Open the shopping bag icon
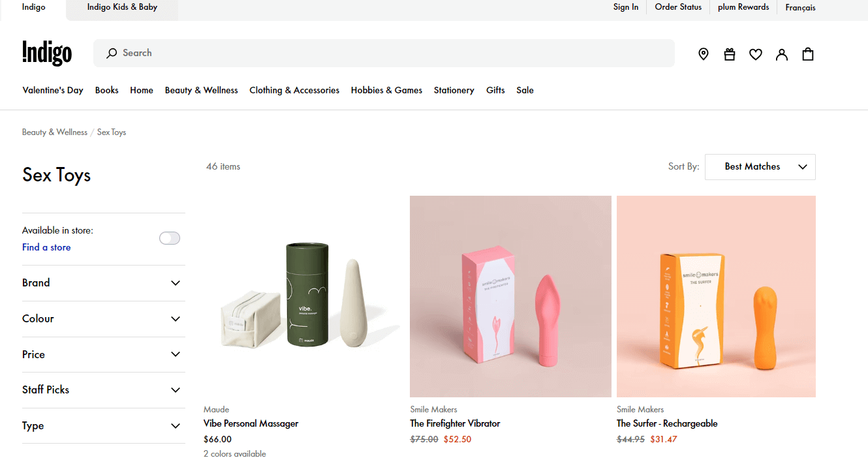 (x=808, y=54)
